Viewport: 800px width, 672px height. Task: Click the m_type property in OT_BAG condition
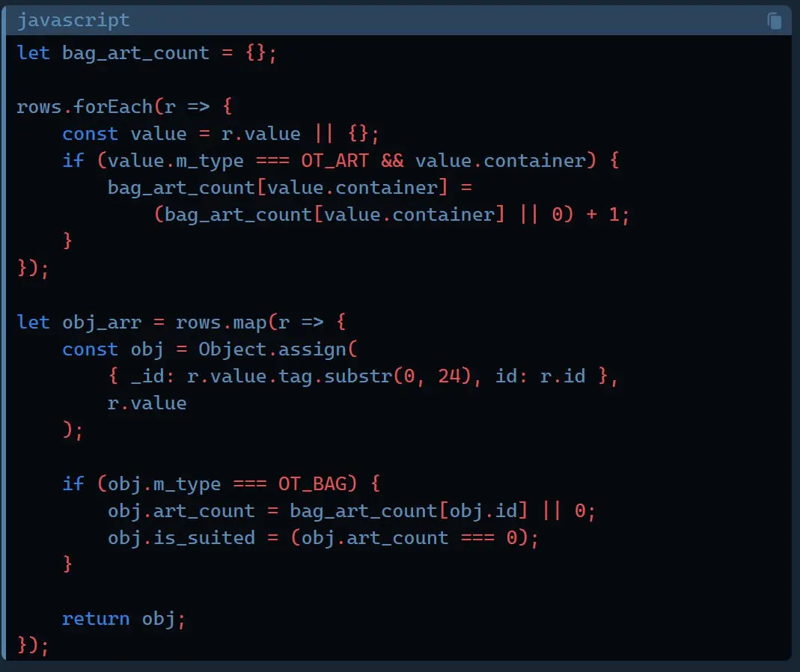point(187,484)
